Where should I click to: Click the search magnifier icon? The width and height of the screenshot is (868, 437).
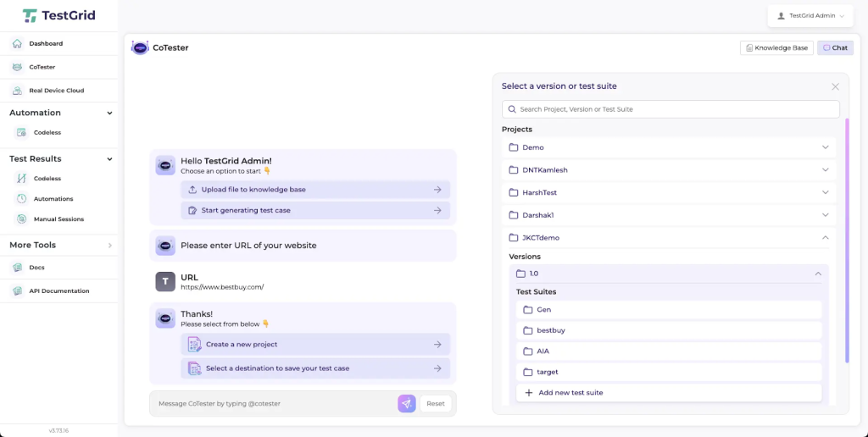click(x=512, y=109)
